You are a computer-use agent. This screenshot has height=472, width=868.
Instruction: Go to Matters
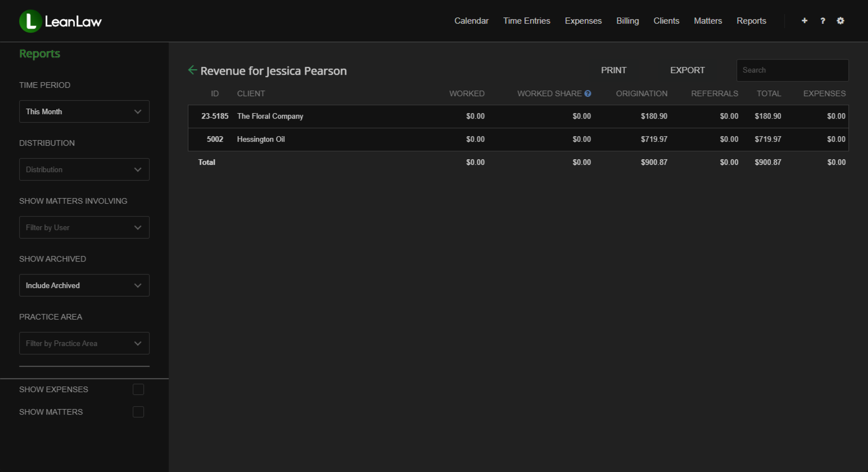[x=708, y=21]
